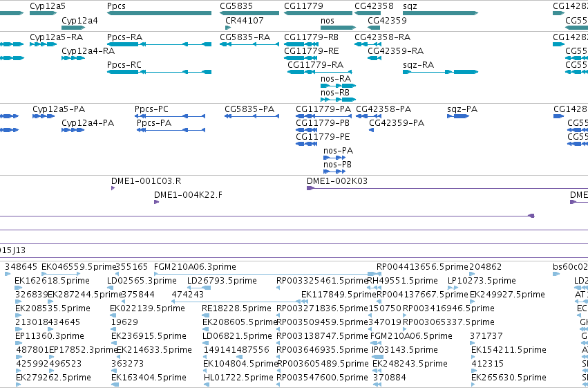Select the 474243 EST feature
Viewport: 588px width, 388px height.
(x=236, y=302)
